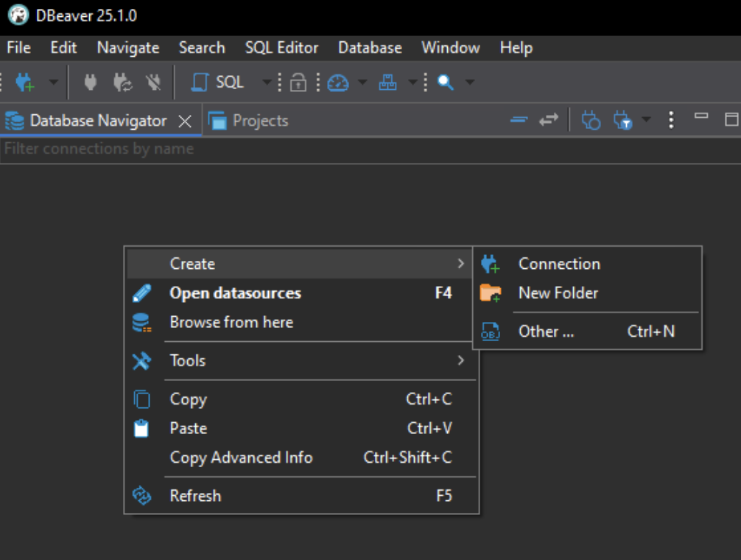The image size is (741, 560).
Task: Click the folder icon beside New Folder
Action: click(x=490, y=293)
